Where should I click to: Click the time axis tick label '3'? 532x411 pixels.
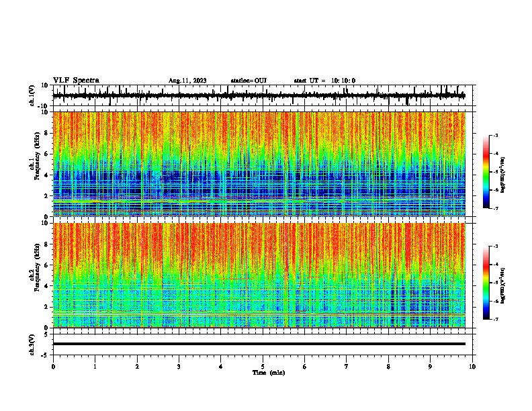[179, 367]
